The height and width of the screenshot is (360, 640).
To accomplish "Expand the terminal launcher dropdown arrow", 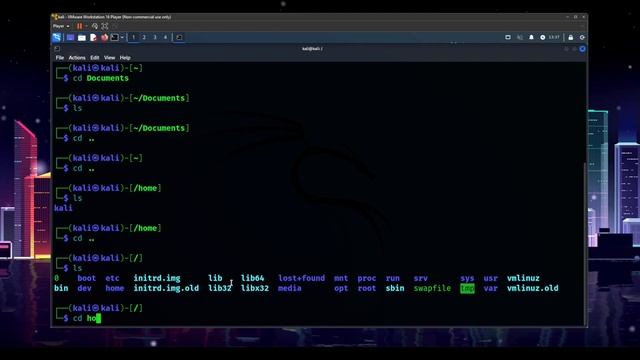I will click(122, 38).
